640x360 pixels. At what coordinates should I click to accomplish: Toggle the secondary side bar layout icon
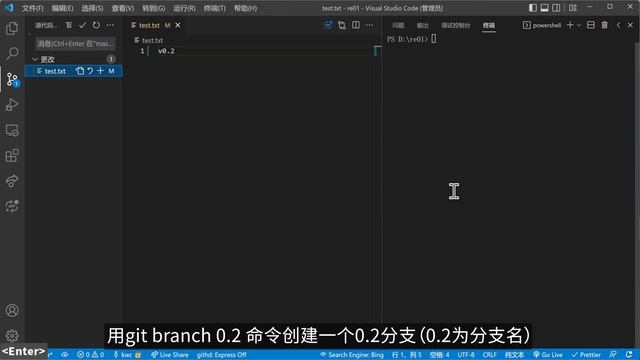556,8
